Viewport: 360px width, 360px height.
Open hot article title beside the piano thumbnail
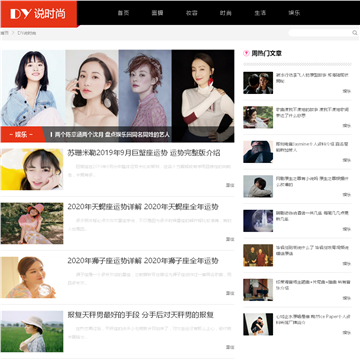(x=313, y=285)
